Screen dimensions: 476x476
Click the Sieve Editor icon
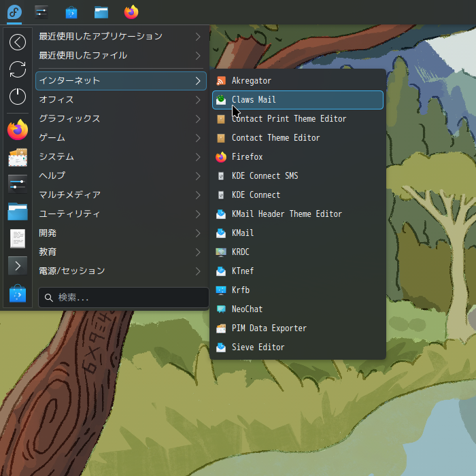click(221, 347)
